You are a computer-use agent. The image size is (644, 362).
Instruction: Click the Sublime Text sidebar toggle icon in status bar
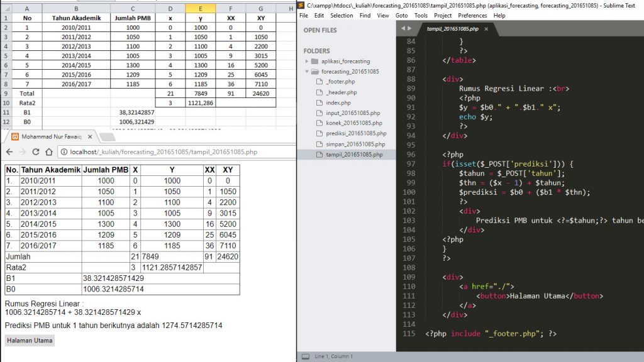(x=306, y=356)
